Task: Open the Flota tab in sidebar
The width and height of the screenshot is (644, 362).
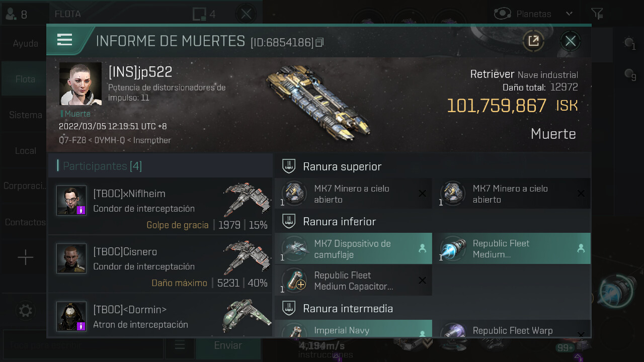Action: pos(25,79)
